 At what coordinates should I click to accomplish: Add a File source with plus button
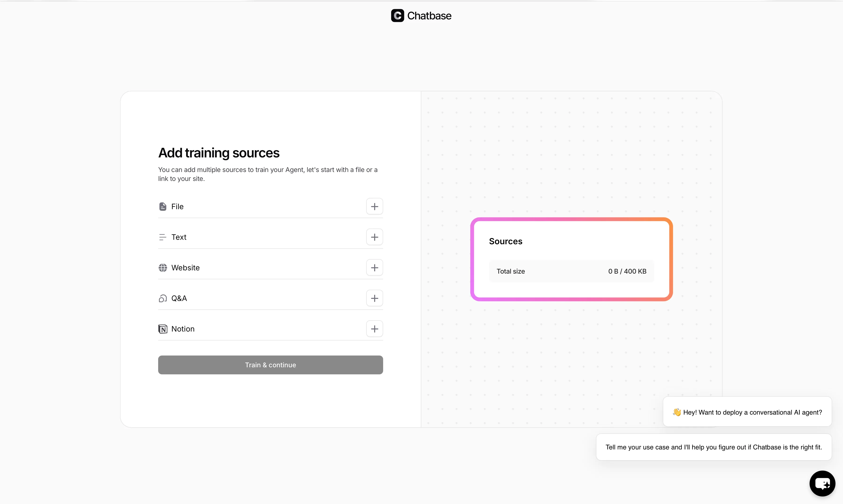tap(375, 207)
